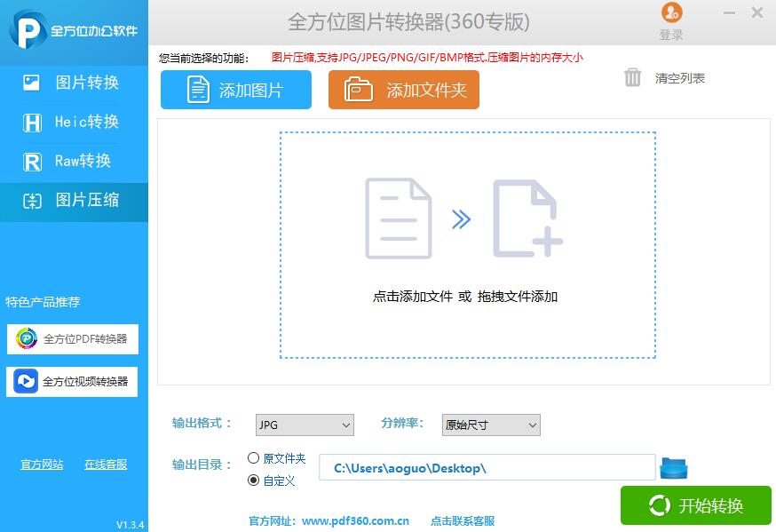Click the H icon for Heic conversion

tap(32, 123)
